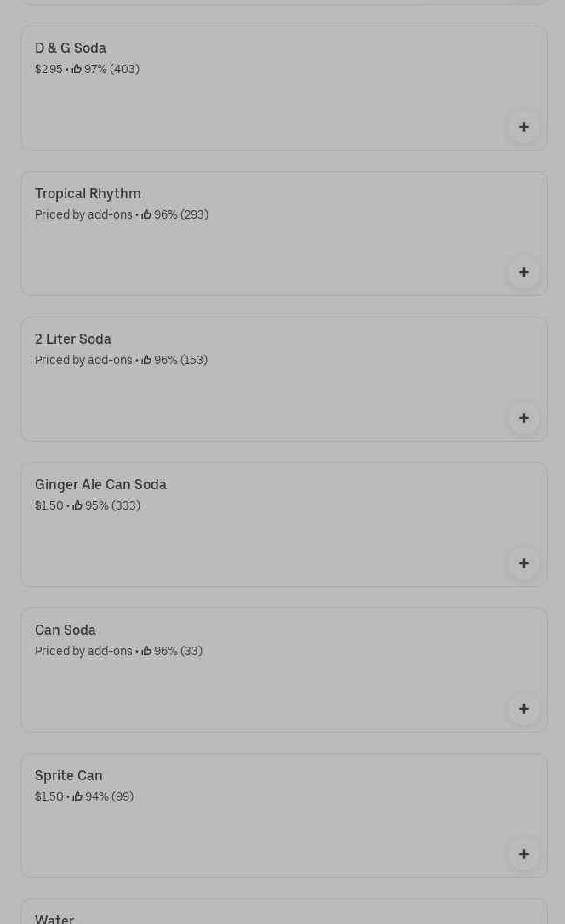The image size is (565, 924).
Task: Open the Sprite Can item name
Action: point(69,776)
